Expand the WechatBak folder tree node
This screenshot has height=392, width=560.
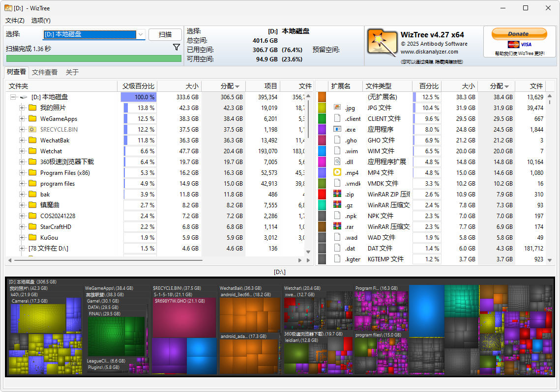click(22, 140)
